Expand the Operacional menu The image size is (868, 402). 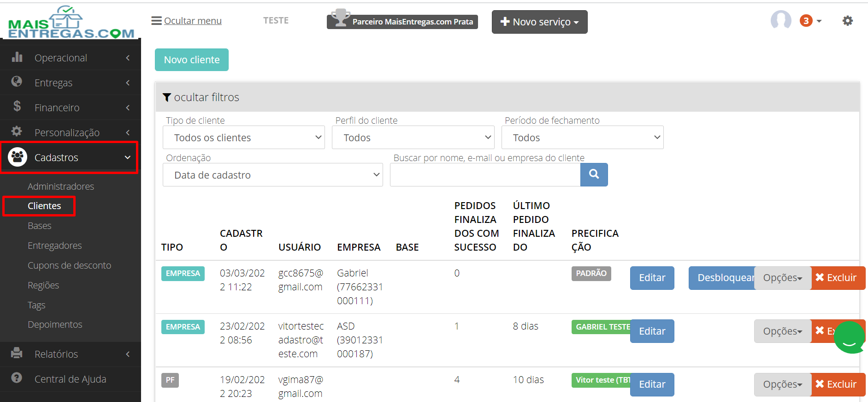coord(71,58)
